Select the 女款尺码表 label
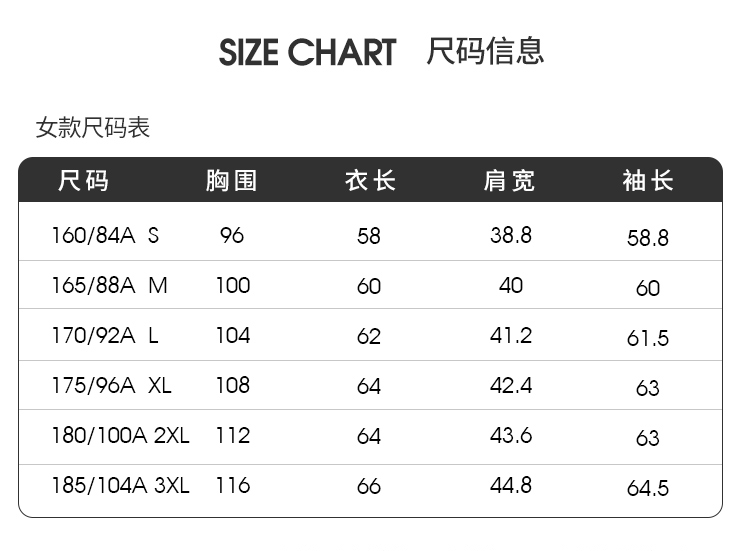This screenshot has width=750, height=551. 92,128
